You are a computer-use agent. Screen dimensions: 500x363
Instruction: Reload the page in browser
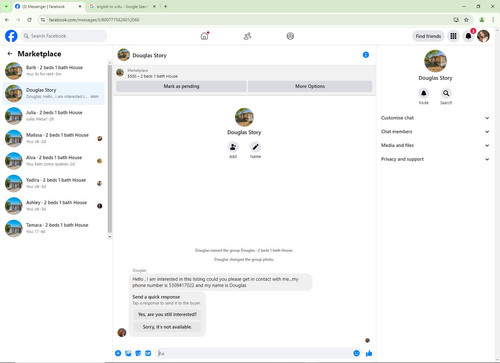click(x=29, y=20)
